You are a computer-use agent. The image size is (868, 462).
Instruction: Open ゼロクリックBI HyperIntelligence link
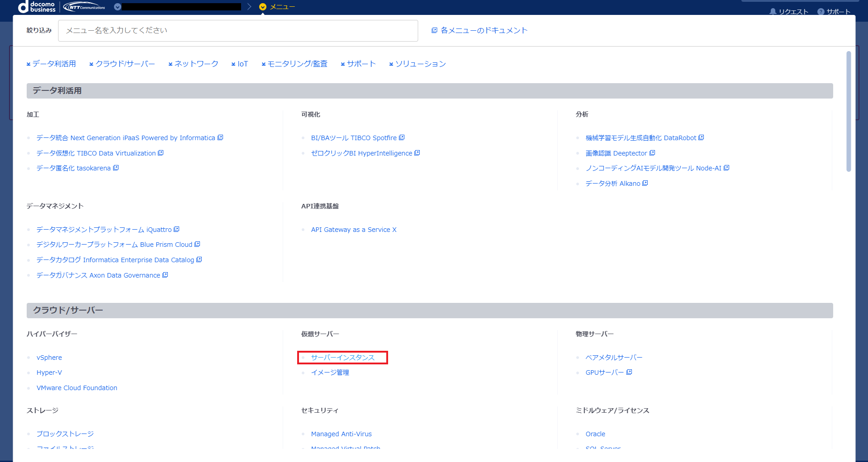pyautogui.click(x=361, y=153)
